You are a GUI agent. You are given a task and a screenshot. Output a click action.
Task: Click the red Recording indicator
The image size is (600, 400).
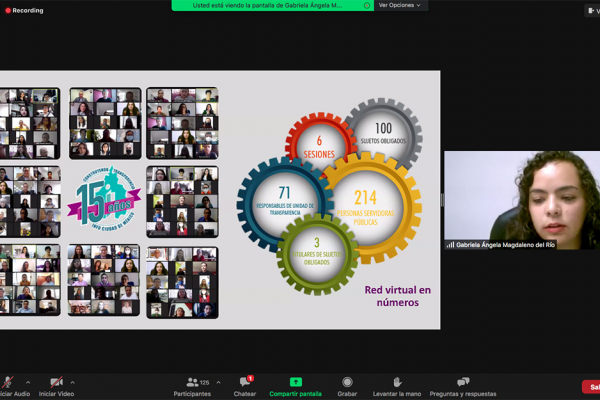(x=24, y=10)
